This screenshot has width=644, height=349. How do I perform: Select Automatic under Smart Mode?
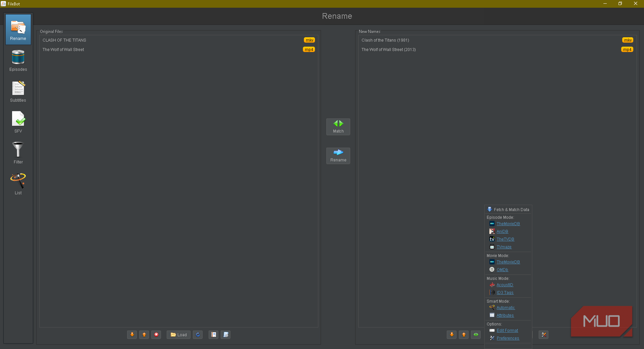pyautogui.click(x=505, y=308)
